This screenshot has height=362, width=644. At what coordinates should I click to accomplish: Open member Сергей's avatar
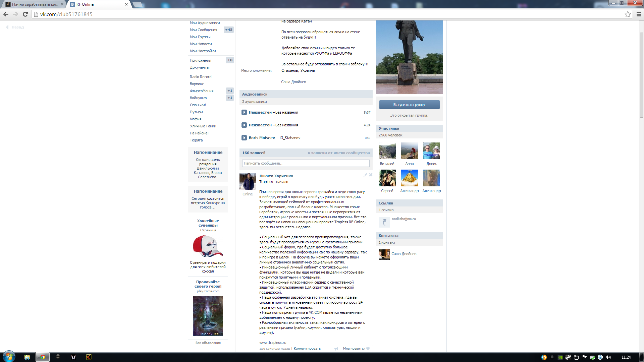[x=387, y=178]
